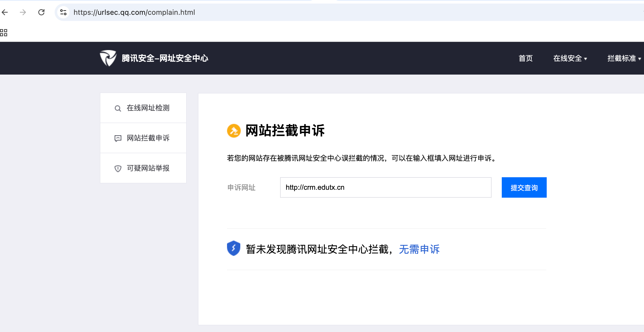This screenshot has width=644, height=332.
Task: Focus the 申诉网址 input field
Action: [x=386, y=187]
